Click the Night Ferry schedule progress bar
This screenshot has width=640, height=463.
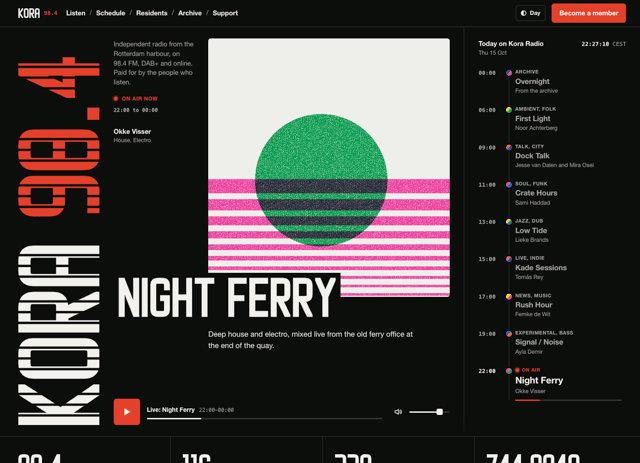click(568, 400)
